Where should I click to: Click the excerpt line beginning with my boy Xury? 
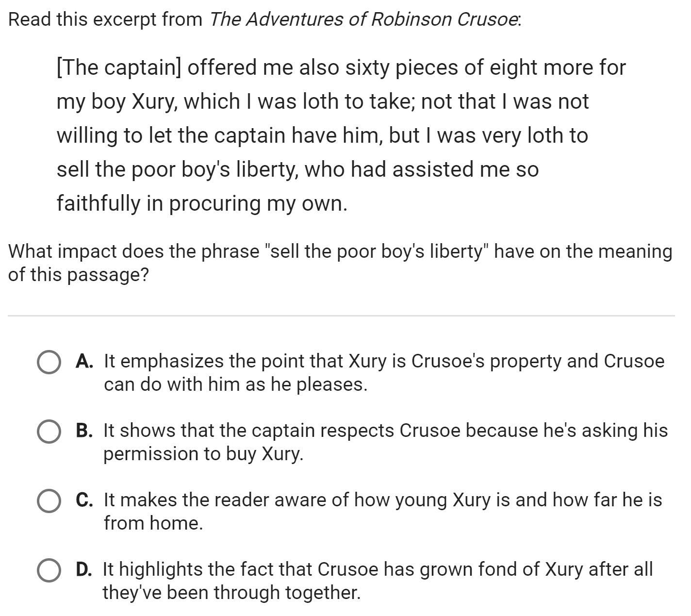(x=323, y=101)
